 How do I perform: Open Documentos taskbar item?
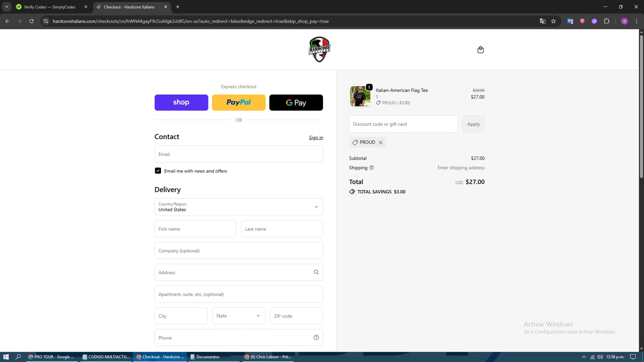[x=214, y=357]
